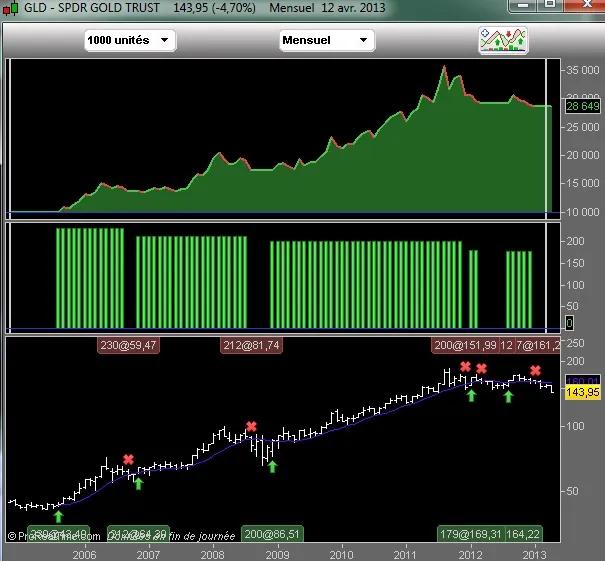The height and width of the screenshot is (561, 605).
Task: Click the 35 000 equity axis label
Action: tap(583, 70)
